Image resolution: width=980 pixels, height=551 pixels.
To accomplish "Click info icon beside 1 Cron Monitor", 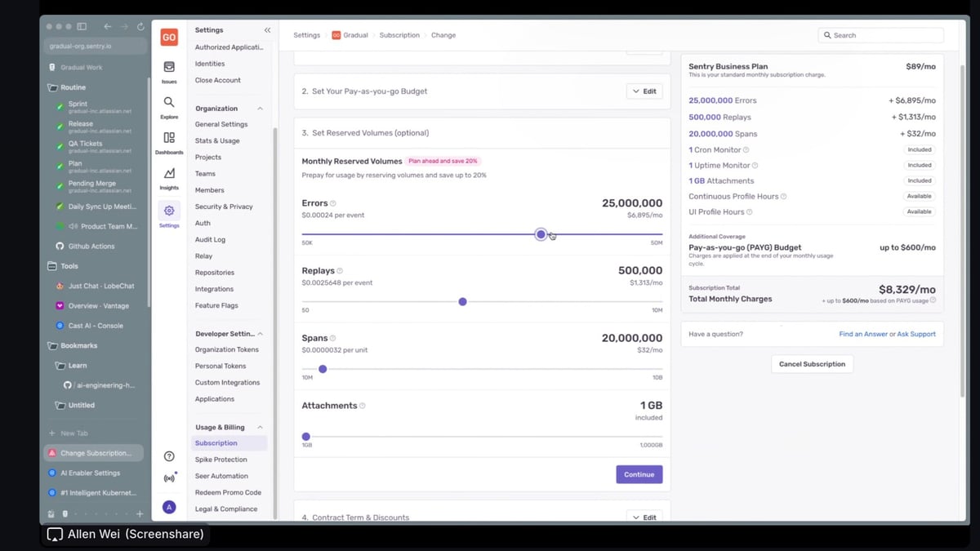I will (x=746, y=150).
